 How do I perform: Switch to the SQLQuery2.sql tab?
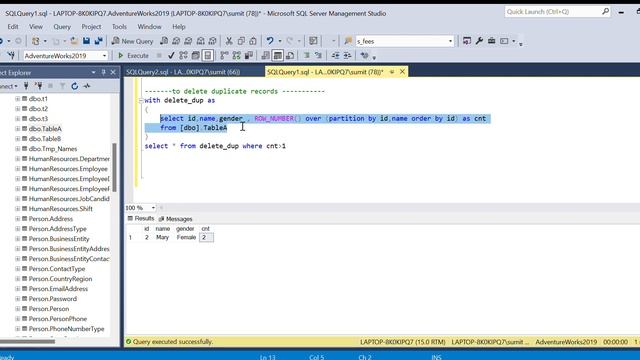[x=183, y=72]
